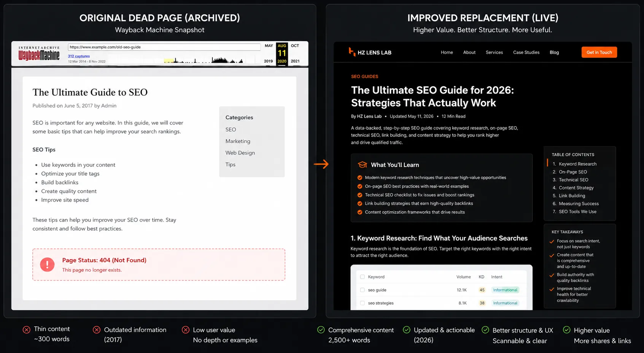Screen dimensions: 644x353
Task: Open the Web Design category link
Action: click(240, 153)
